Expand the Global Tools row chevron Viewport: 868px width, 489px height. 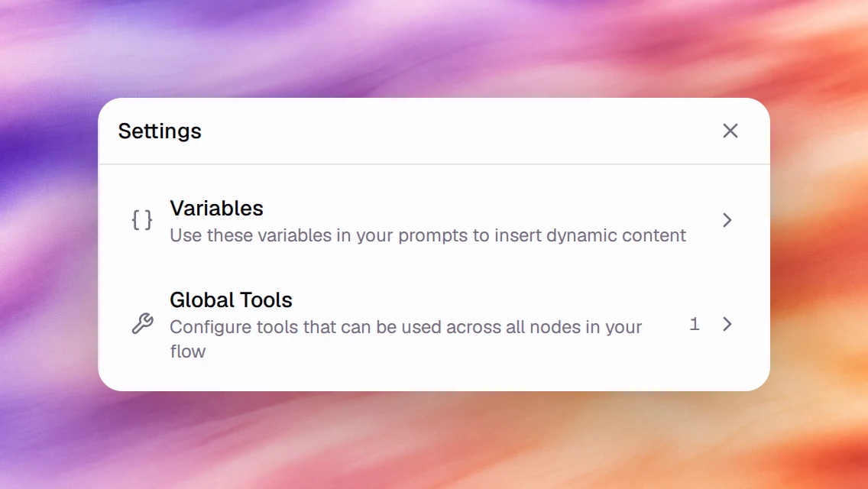(x=727, y=324)
